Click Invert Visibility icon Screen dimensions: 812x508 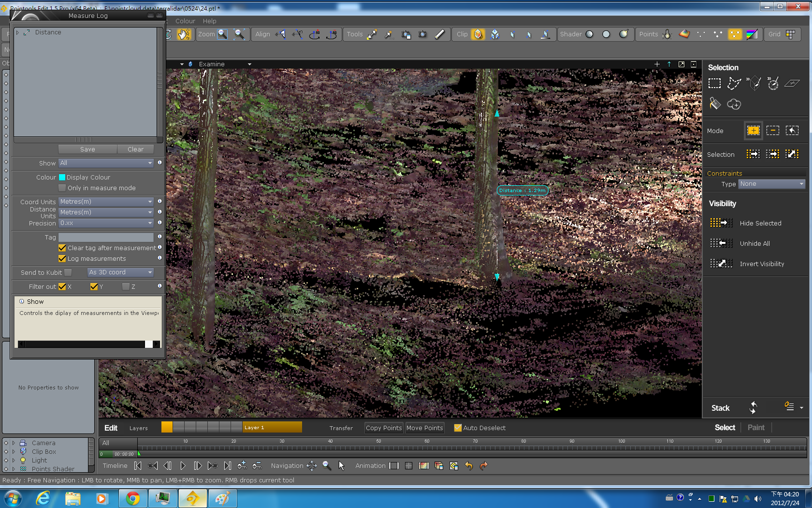tap(721, 263)
